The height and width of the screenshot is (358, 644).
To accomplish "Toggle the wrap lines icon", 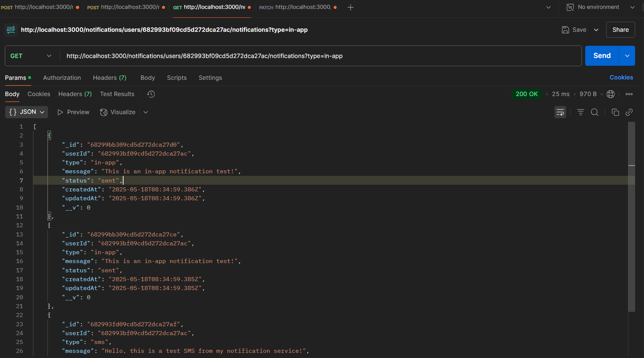I will 560,112.
